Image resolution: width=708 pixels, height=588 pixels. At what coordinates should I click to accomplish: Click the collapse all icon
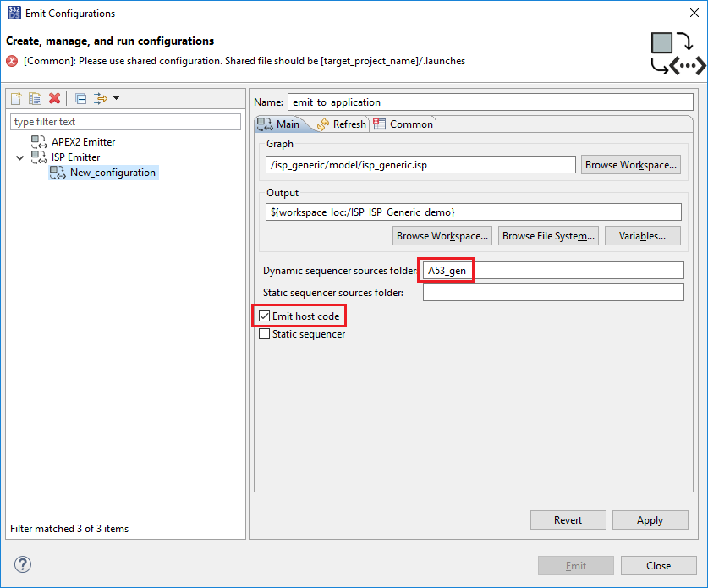click(x=81, y=98)
